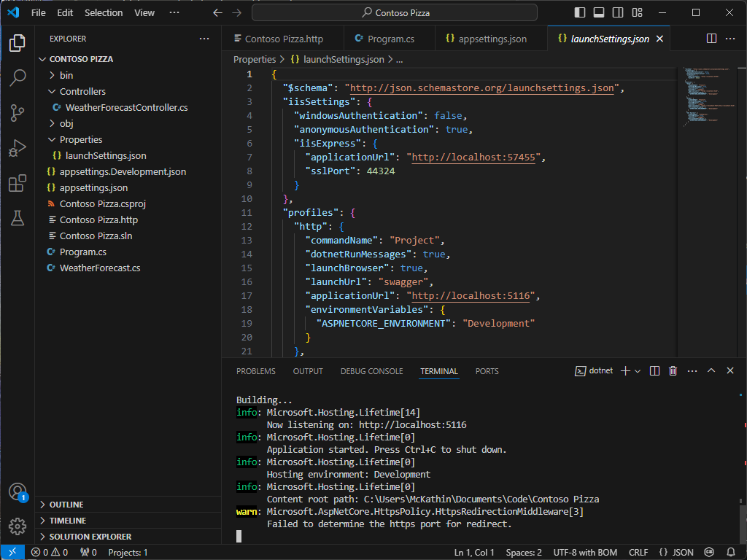Click the Contoso Pizza command center search box

pyautogui.click(x=395, y=13)
